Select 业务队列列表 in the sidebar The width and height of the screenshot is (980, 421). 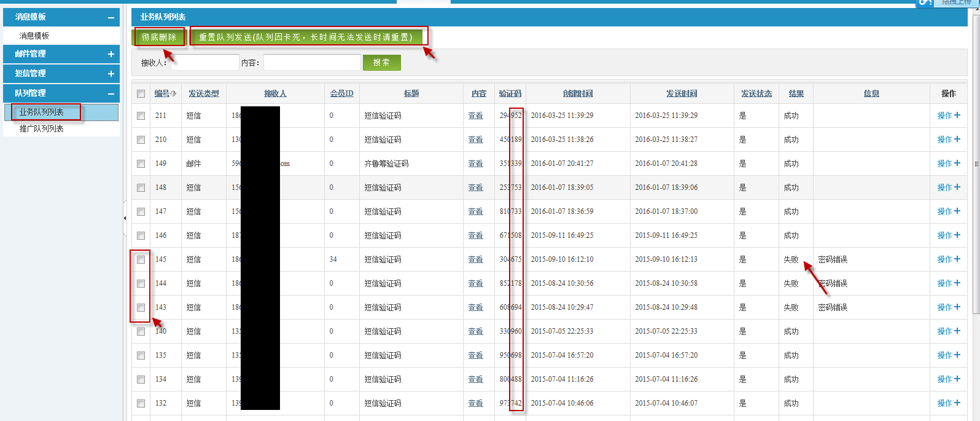[x=42, y=112]
